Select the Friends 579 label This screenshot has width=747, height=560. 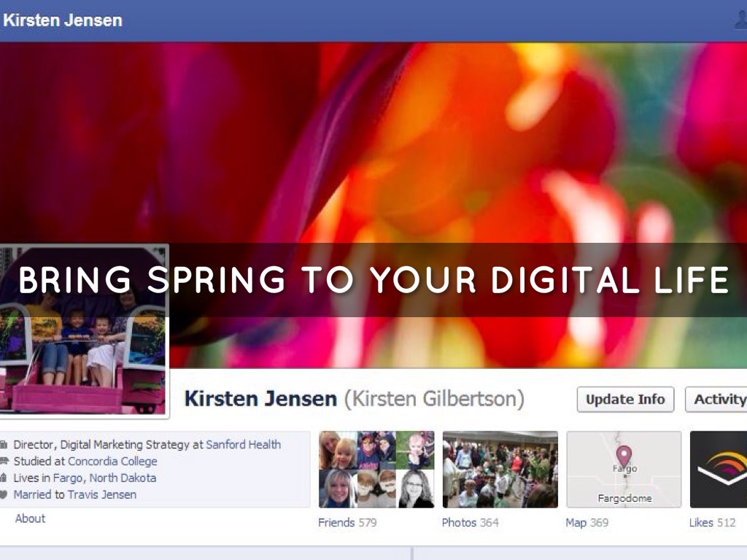(x=347, y=523)
